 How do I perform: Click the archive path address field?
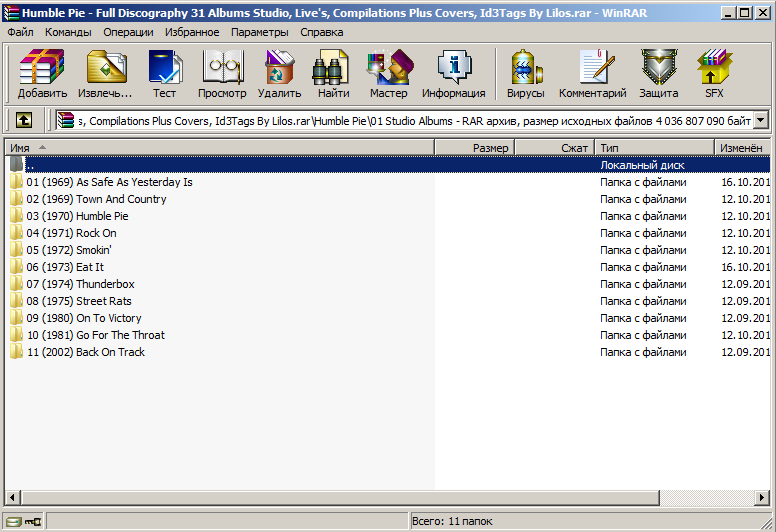(x=414, y=120)
